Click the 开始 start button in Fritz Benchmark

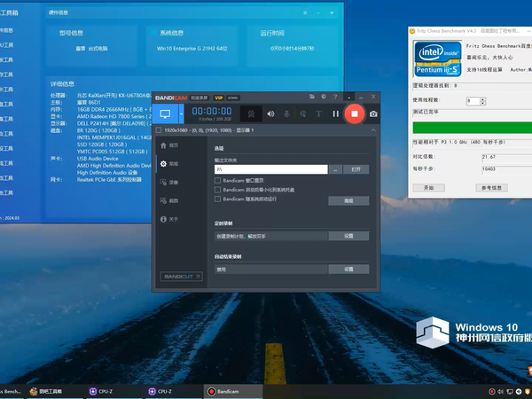tap(429, 188)
